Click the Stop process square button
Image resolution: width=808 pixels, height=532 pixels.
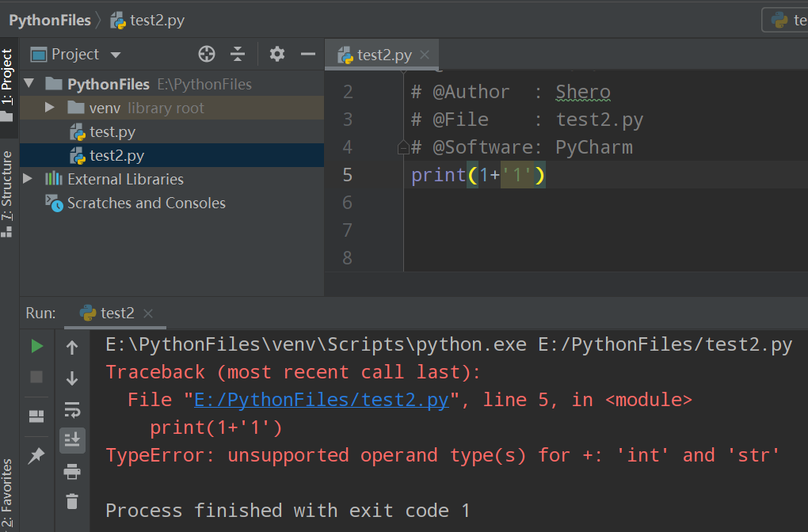pos(36,377)
